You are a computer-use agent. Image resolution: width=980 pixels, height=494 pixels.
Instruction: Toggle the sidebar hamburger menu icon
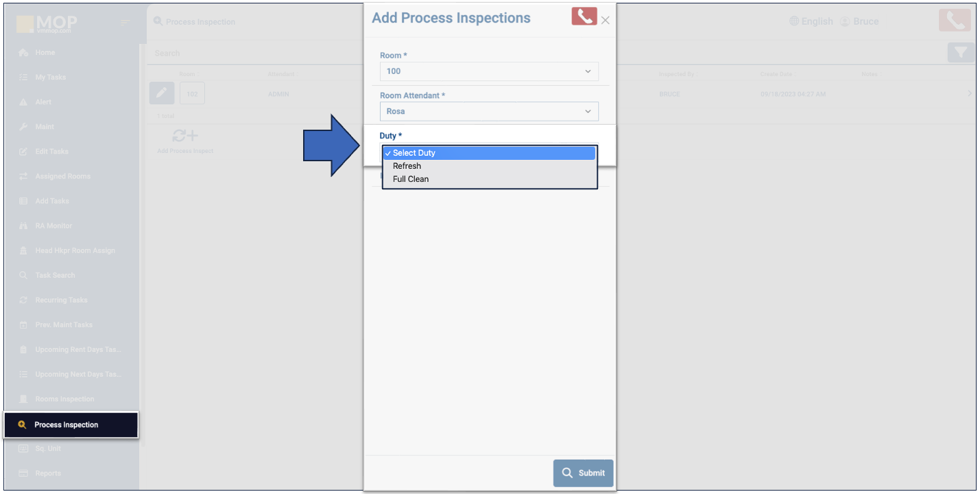125,23
